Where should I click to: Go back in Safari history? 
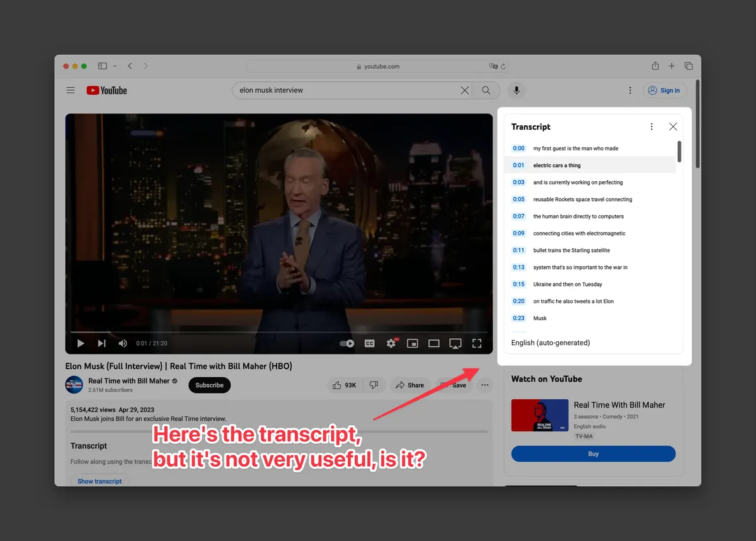coord(130,66)
